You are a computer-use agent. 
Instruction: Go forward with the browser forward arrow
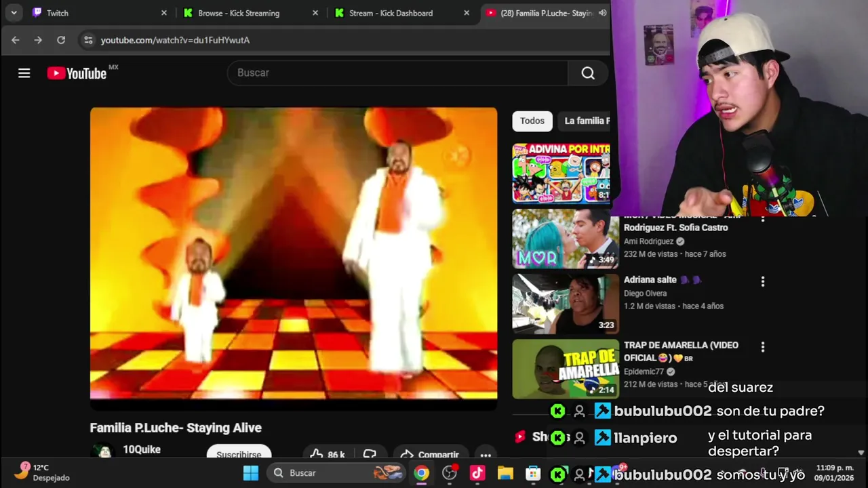tap(38, 40)
